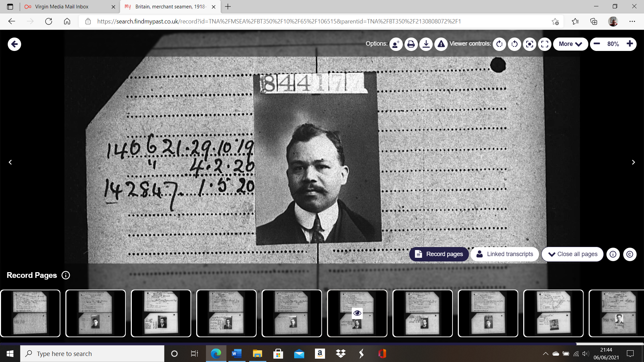Show hidden system tray icons
This screenshot has height=362, width=644.
tap(546, 354)
